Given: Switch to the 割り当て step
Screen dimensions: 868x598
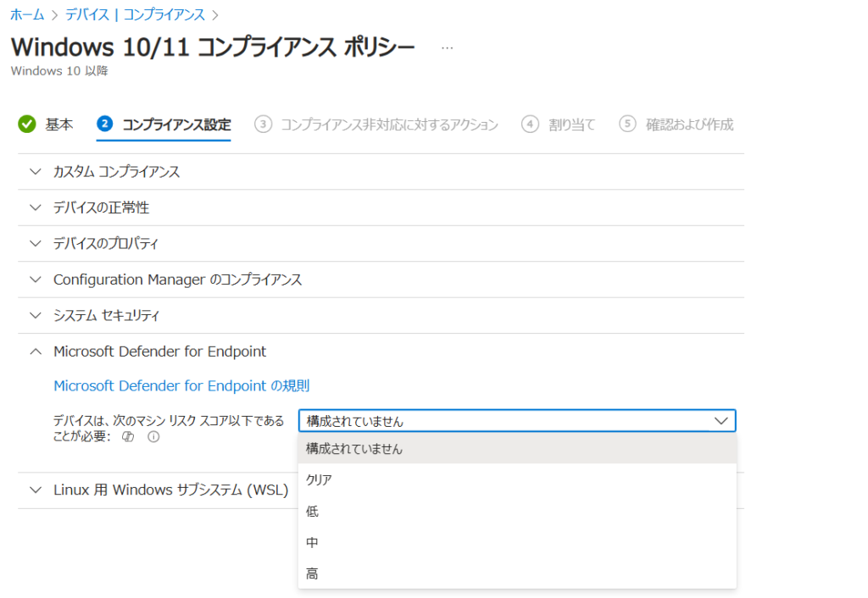Looking at the screenshot, I should (558, 125).
